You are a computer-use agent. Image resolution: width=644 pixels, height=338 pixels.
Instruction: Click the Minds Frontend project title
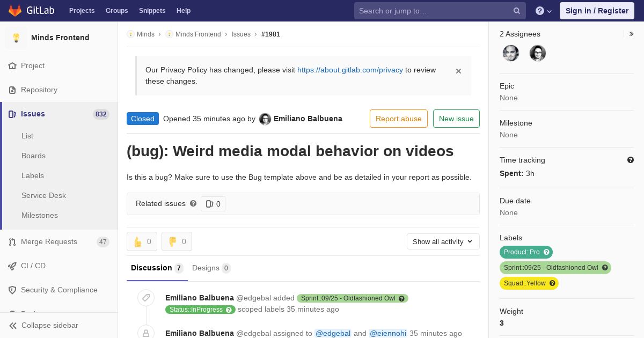[60, 38]
